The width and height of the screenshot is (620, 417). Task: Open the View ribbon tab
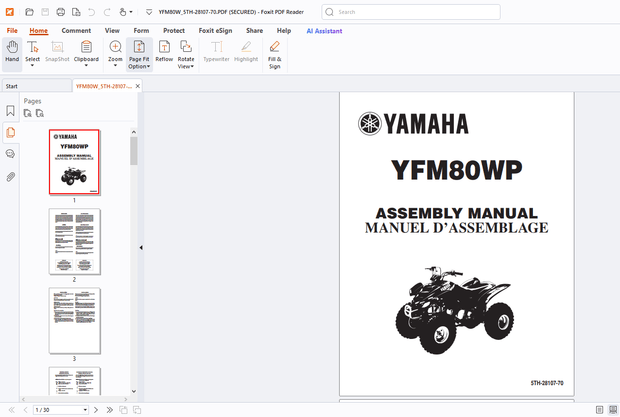pos(112,30)
